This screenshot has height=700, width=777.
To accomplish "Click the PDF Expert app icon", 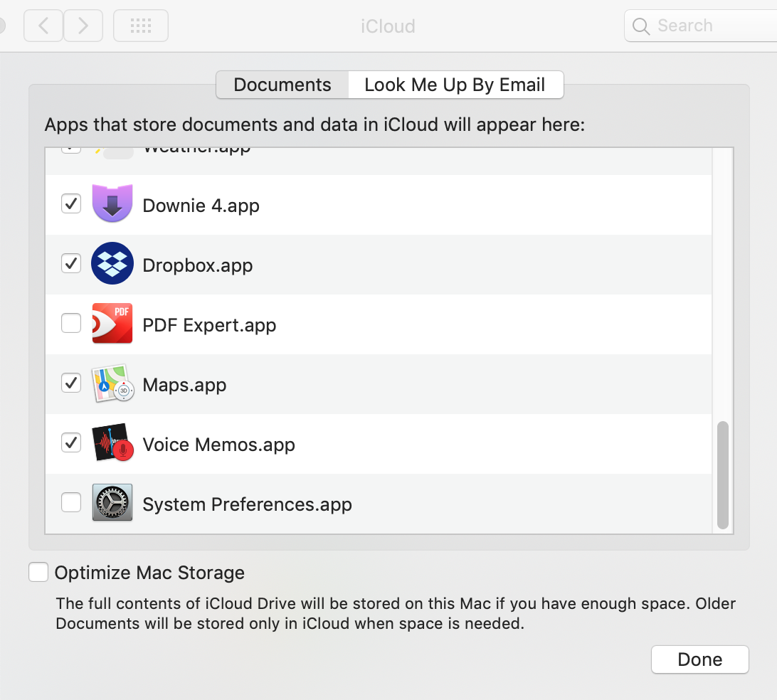I will click(x=112, y=324).
